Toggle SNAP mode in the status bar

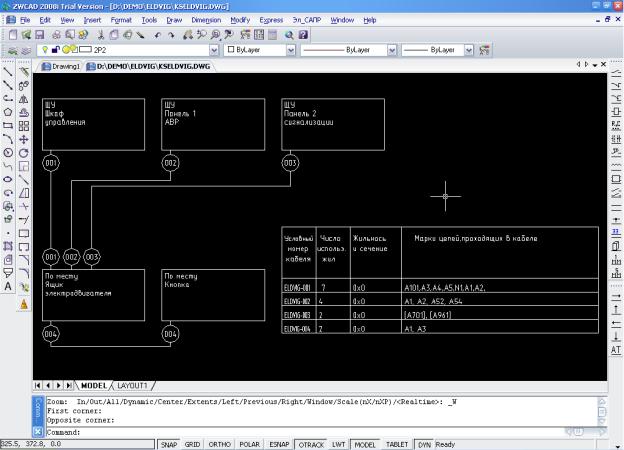168,444
